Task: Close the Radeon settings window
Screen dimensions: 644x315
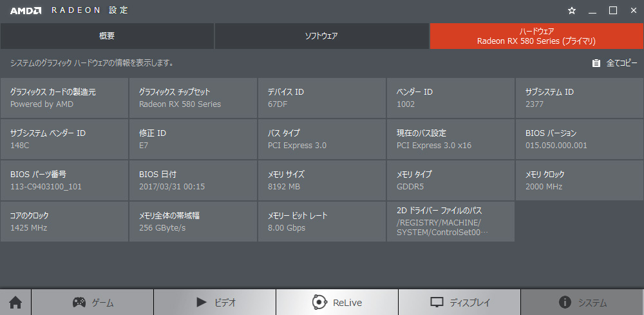Action: [633, 11]
